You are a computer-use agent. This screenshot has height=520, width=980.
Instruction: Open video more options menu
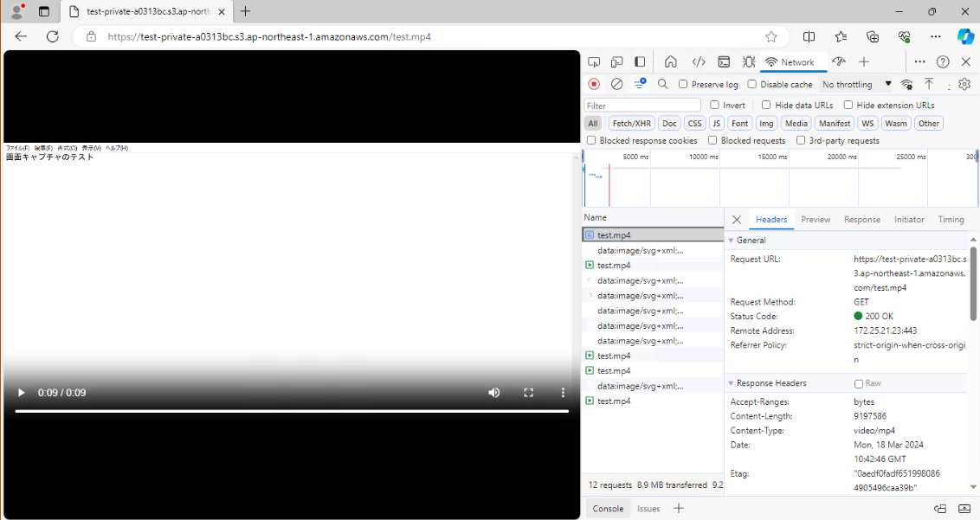click(x=563, y=393)
